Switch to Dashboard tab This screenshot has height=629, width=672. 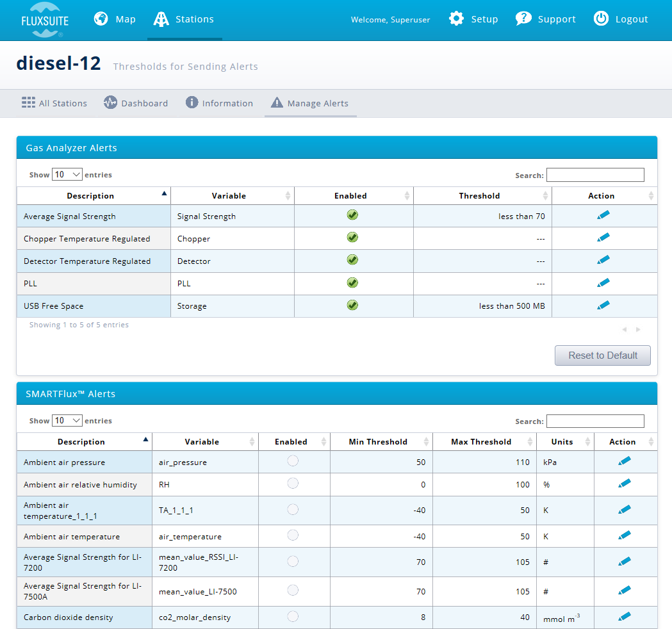(136, 103)
